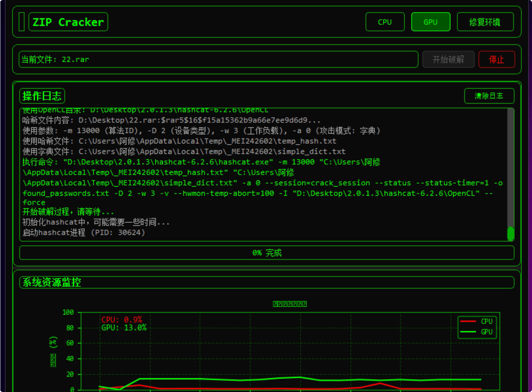Click the disabled 开始破解 button

pos(448,59)
